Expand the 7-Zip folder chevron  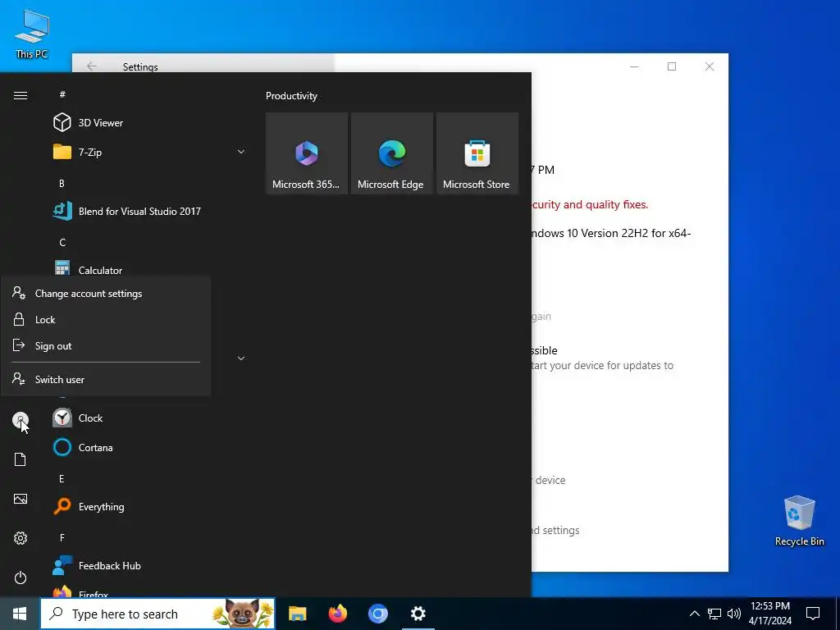[x=241, y=152]
